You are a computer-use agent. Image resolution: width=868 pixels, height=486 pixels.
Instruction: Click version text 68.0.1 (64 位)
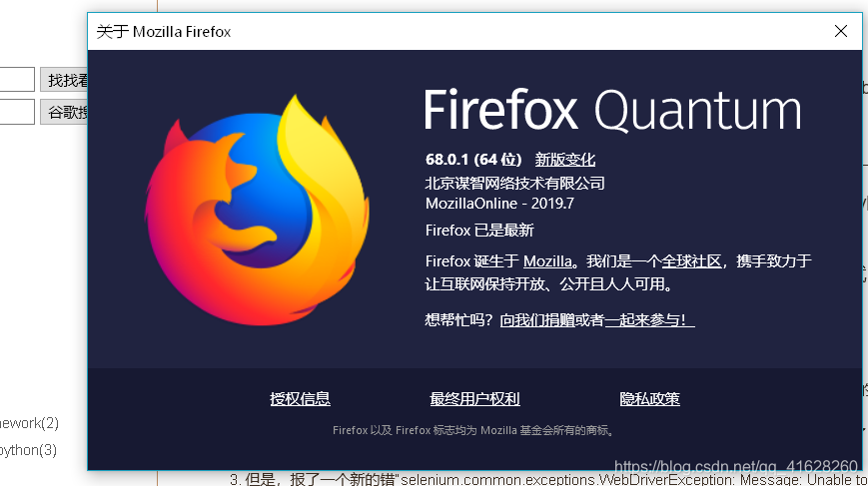473,160
